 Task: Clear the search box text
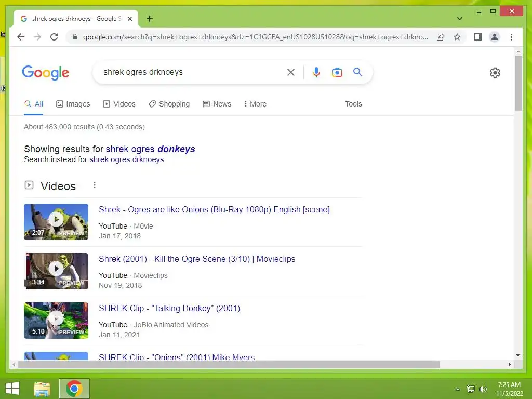click(x=291, y=72)
